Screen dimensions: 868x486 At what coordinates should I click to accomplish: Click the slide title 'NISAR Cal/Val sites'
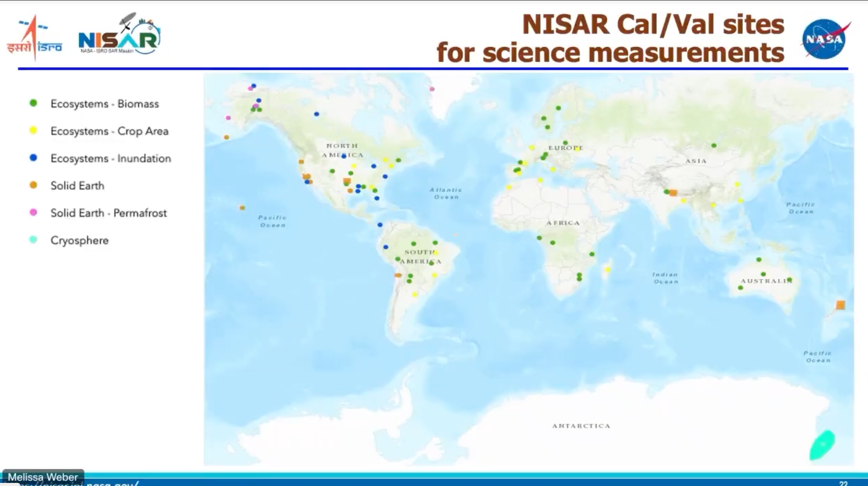[653, 24]
